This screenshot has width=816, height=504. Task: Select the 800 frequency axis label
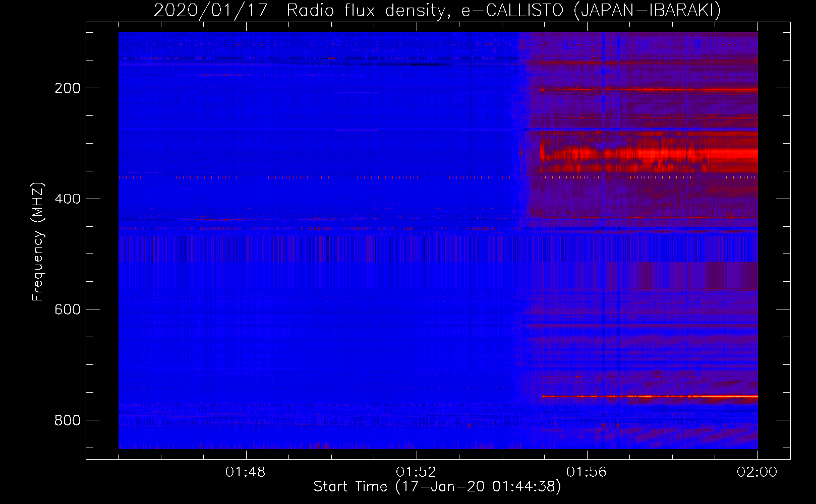click(x=68, y=420)
